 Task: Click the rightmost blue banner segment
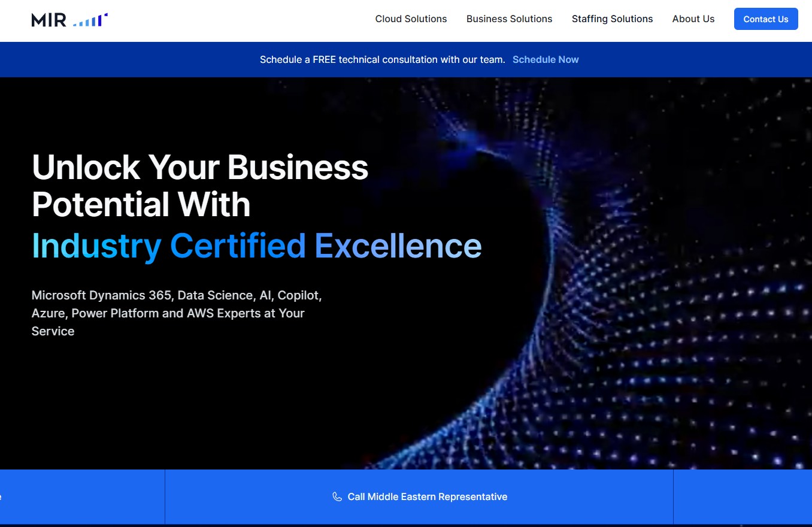point(743,496)
